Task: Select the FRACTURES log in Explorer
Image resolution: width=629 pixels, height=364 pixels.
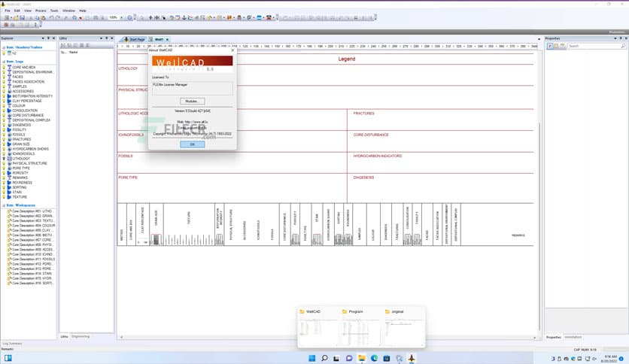Action: click(x=21, y=139)
